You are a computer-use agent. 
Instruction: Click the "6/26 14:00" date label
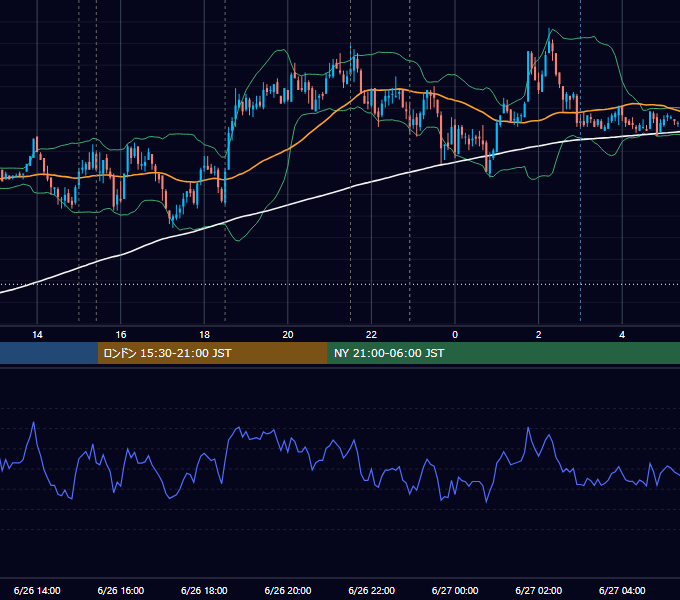pyautogui.click(x=37, y=590)
